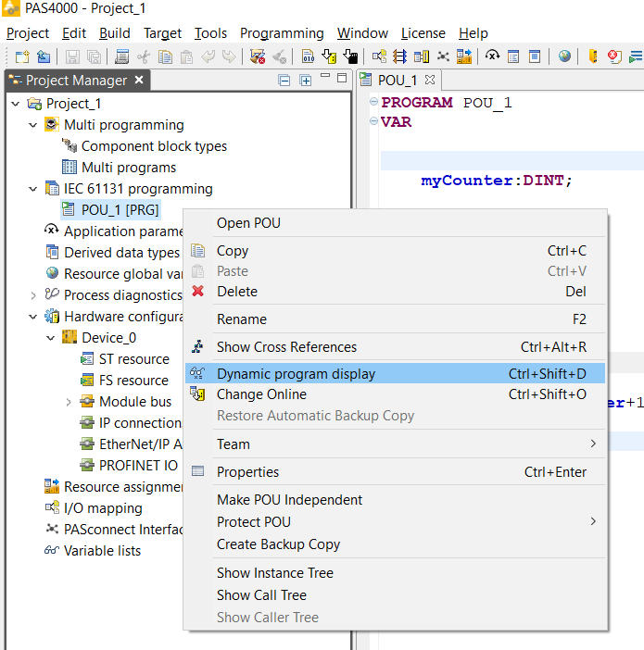The width and height of the screenshot is (644, 650).
Task: Choose Dynamic program display from the context menu
Action: pyautogui.click(x=395, y=373)
